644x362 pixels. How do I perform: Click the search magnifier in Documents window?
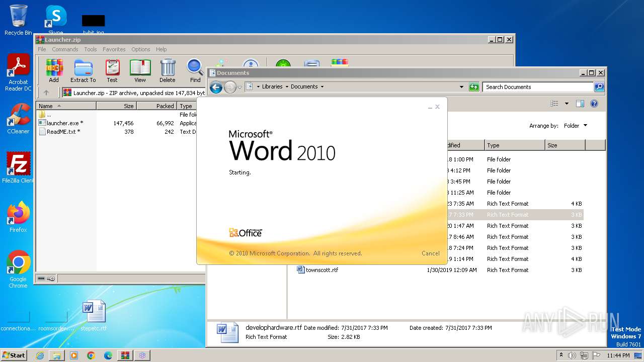pos(599,87)
